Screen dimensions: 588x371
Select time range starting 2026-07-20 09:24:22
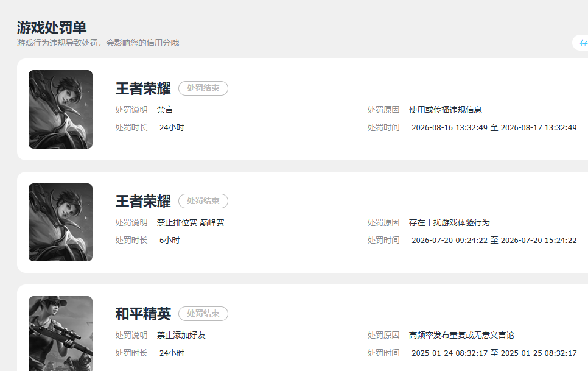pyautogui.click(x=494, y=240)
